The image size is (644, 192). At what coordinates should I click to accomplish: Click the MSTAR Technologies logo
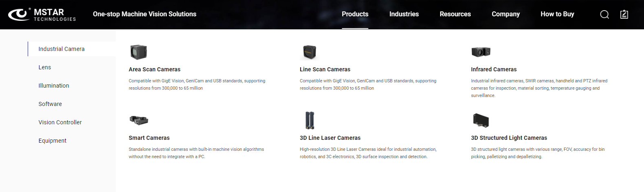(42, 15)
